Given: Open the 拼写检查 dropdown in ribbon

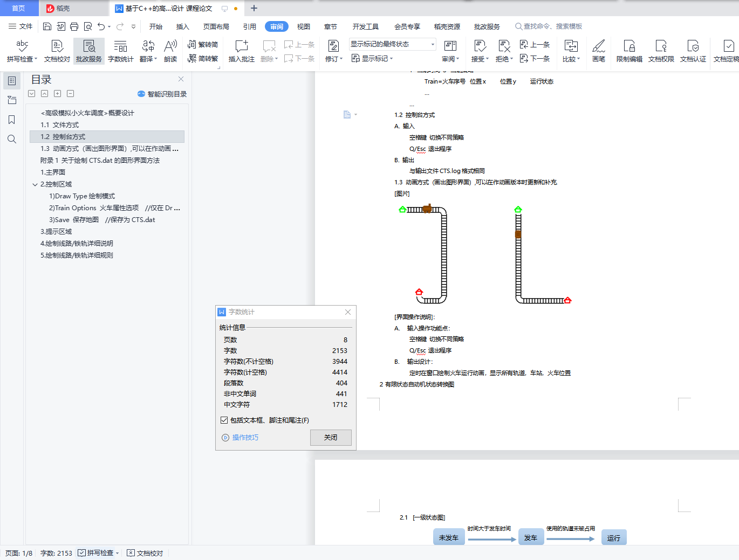Looking at the screenshot, I should [22, 59].
